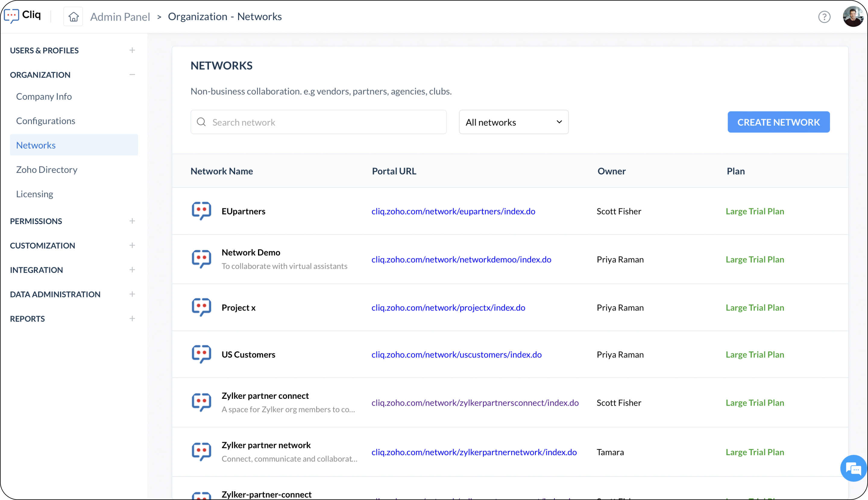
Task: Click Large Trial Plan for Project x
Action: point(755,307)
